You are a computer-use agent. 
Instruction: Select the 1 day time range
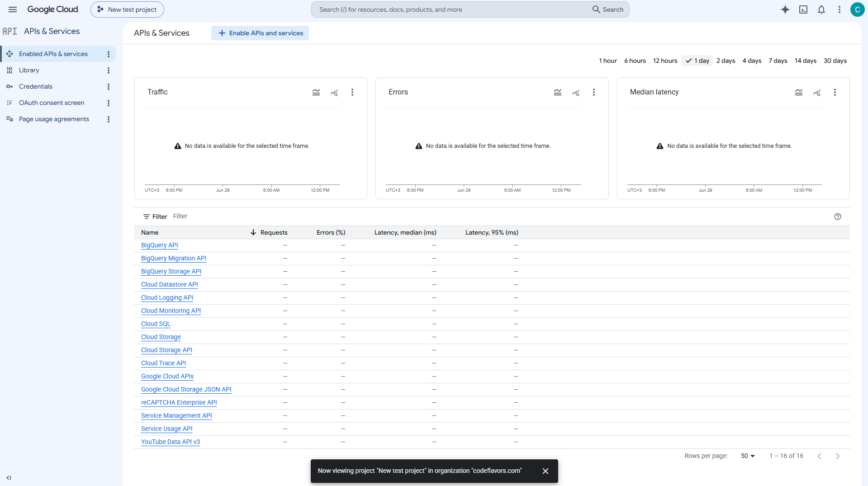tap(697, 61)
